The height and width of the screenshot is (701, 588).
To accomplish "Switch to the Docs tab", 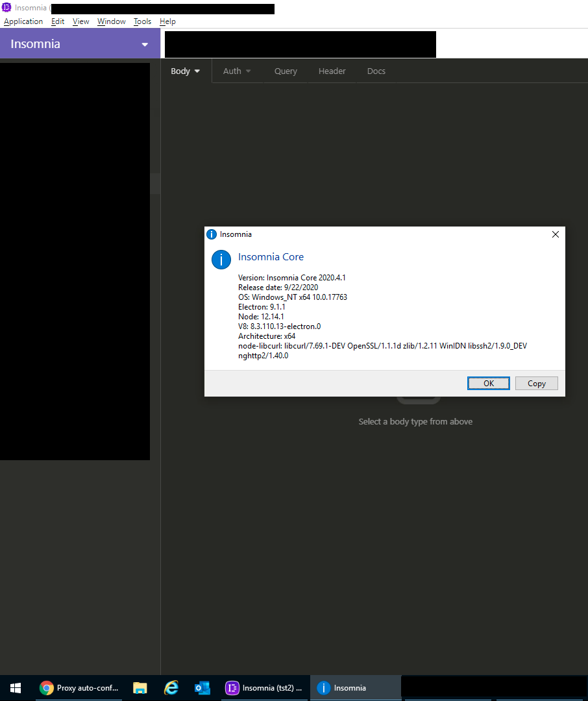I will (376, 71).
